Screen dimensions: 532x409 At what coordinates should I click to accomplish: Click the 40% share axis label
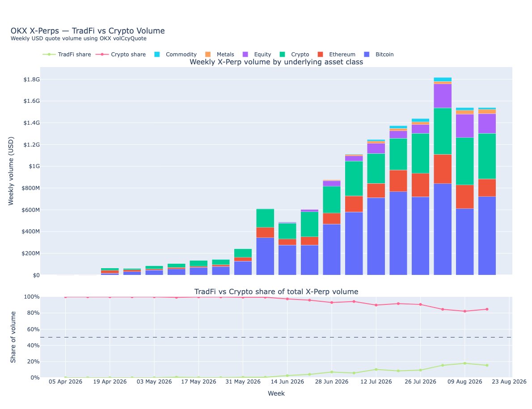33,345
